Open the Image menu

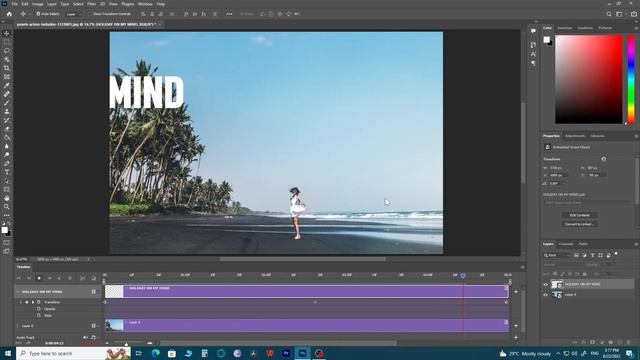coord(38,4)
